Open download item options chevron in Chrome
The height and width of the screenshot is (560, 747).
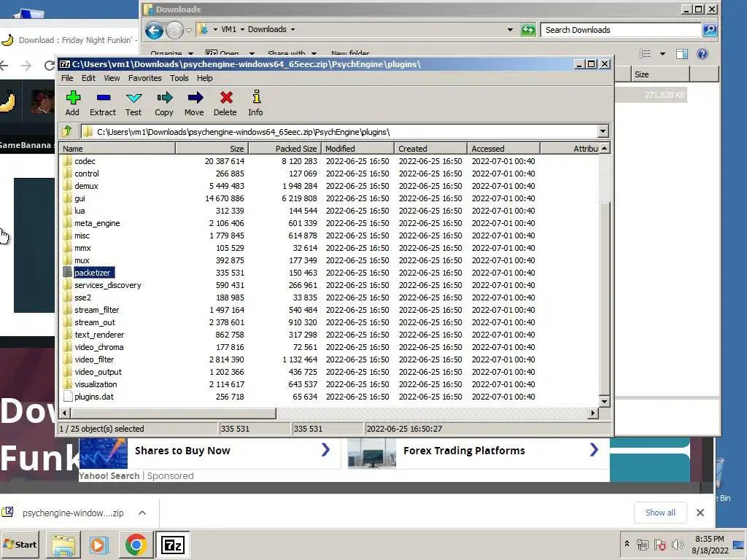click(x=142, y=513)
